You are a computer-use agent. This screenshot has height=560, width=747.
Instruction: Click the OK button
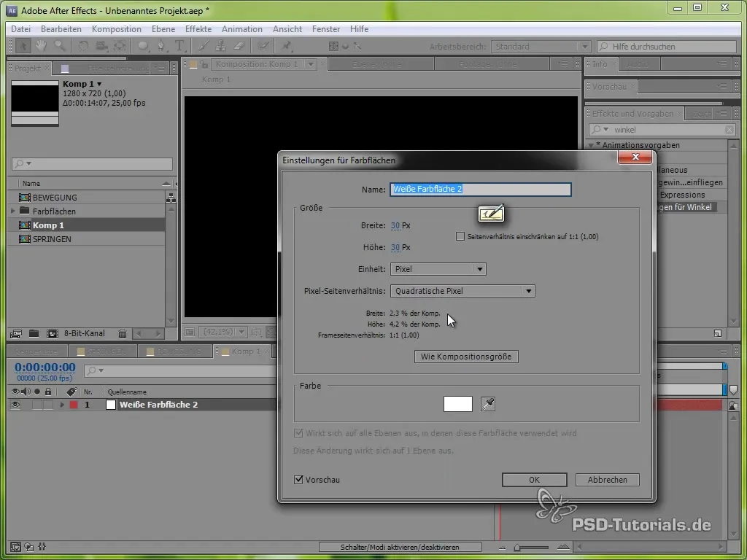coord(534,480)
